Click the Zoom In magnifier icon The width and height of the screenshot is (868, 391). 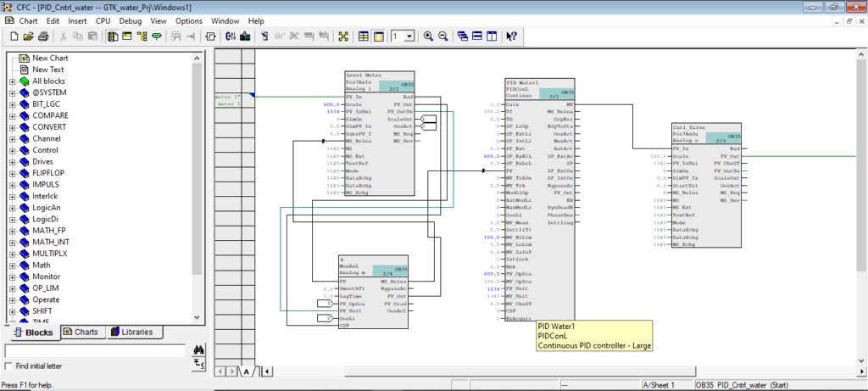click(x=429, y=36)
